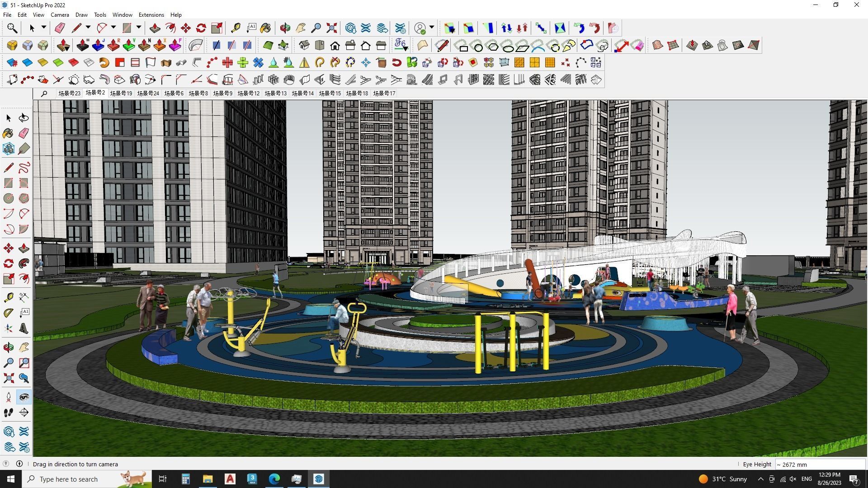Image resolution: width=868 pixels, height=488 pixels.
Task: Expand the account dropdown arrow
Action: click(432, 28)
